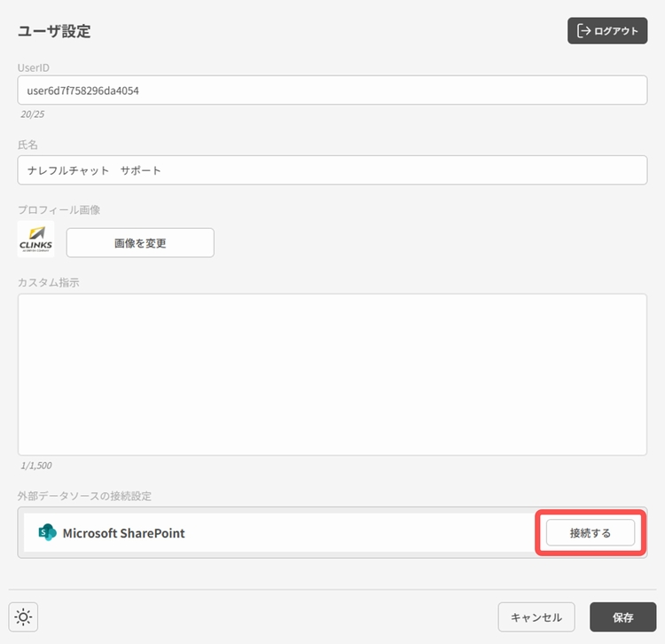Click the 画像を変更 button

click(140, 243)
